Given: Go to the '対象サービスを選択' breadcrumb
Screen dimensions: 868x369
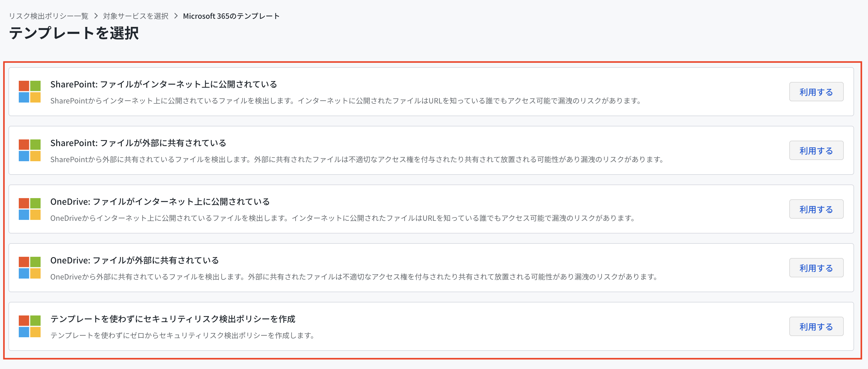Looking at the screenshot, I should (135, 16).
